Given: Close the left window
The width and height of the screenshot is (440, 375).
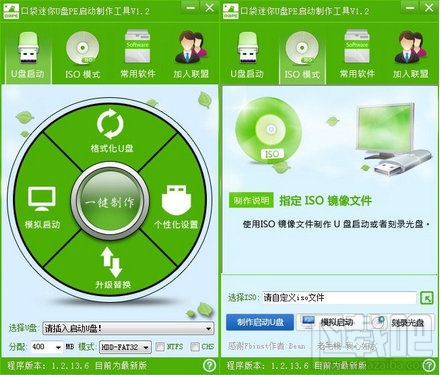Looking at the screenshot, I should pyautogui.click(x=209, y=7).
